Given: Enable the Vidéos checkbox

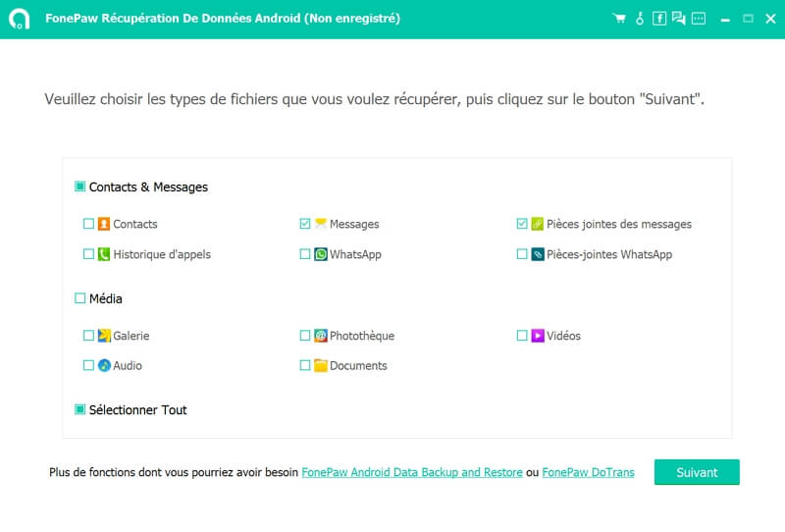Looking at the screenshot, I should tap(522, 335).
